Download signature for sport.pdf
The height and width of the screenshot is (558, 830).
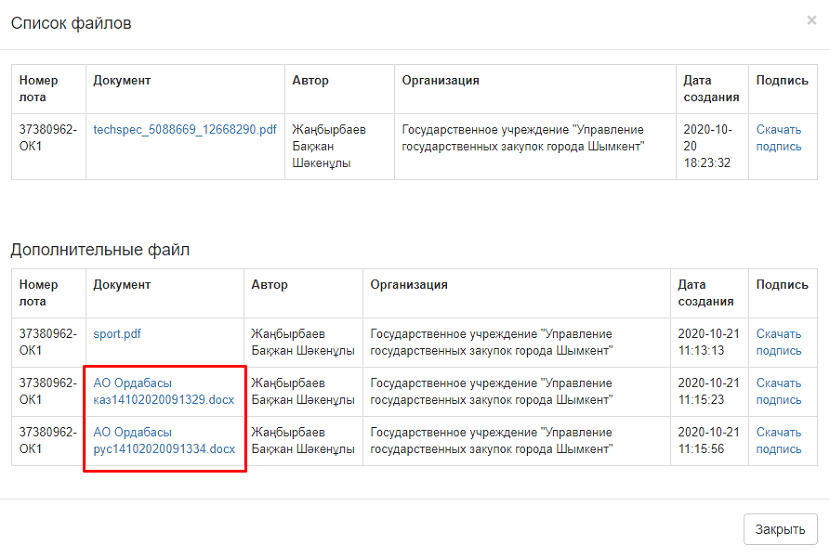click(779, 342)
